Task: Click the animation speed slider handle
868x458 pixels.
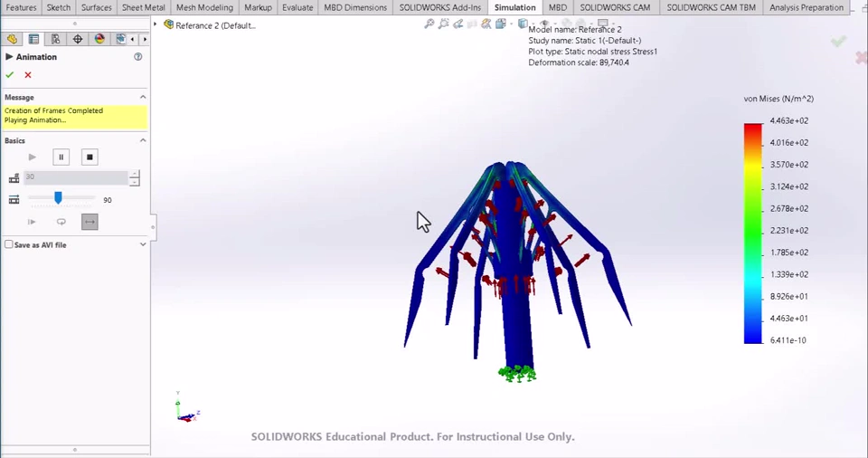Action: click(x=58, y=198)
